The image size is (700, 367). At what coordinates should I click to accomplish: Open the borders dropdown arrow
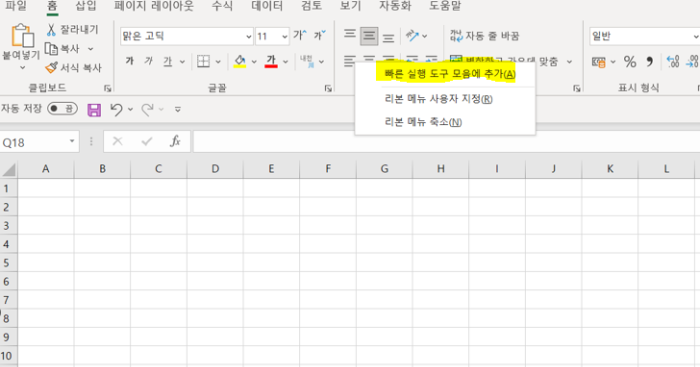(218, 62)
